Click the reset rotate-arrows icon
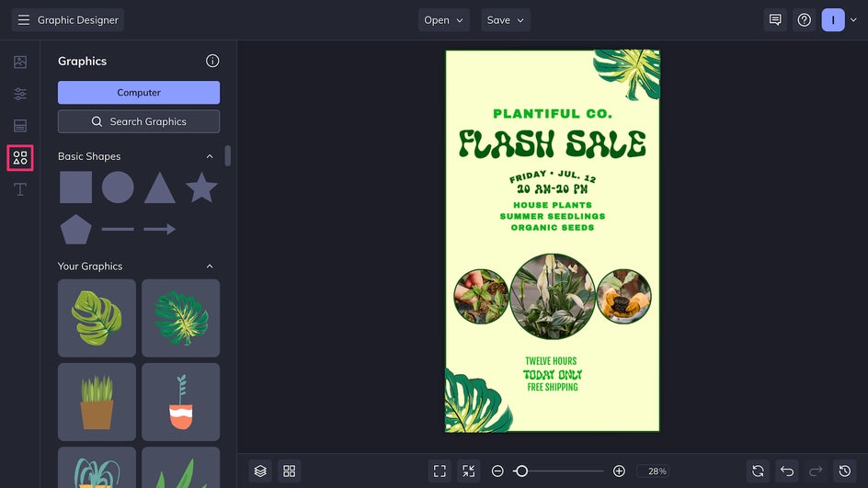 [758, 471]
